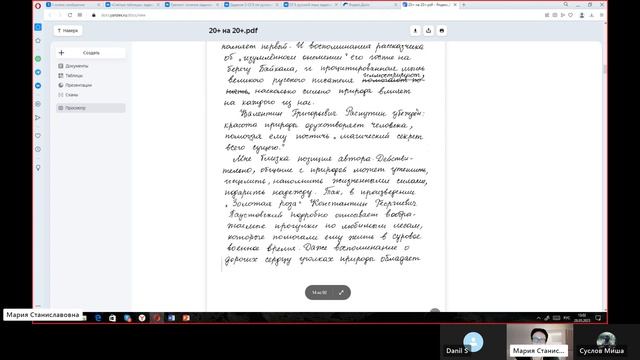Open the green WhatsApp sidebar icon
This screenshot has width=640, height=360.
pos(38,59)
